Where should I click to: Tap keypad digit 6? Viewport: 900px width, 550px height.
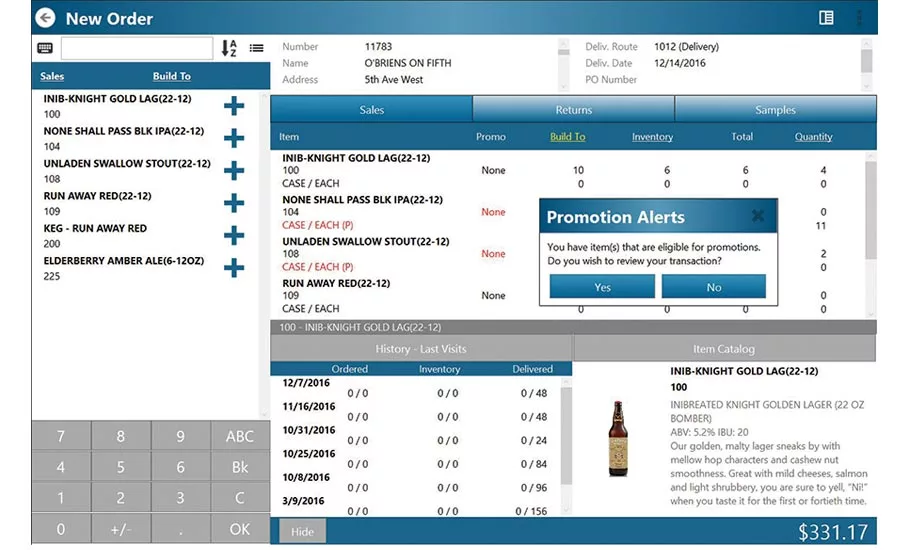180,467
